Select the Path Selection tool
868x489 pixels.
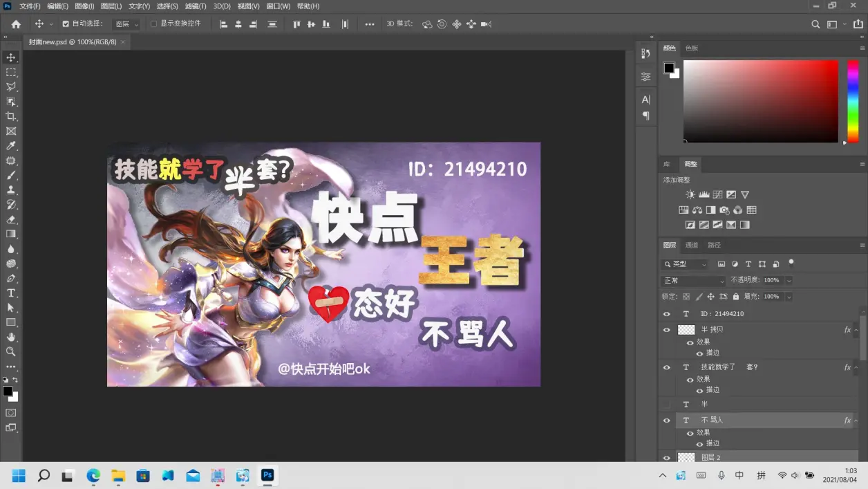click(x=11, y=308)
